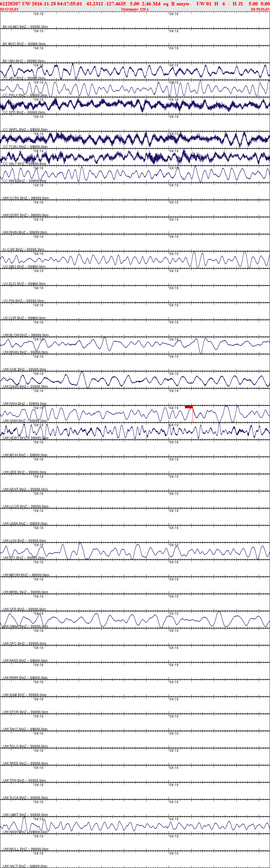Click the end time 04:19:45.01 label
The height and width of the screenshot is (868, 270).
pos(260,9)
